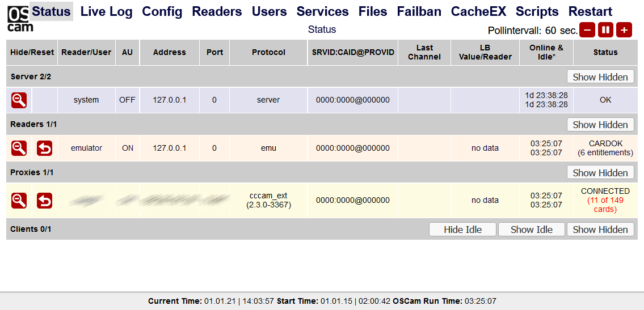Image resolution: width=644 pixels, height=310 pixels.
Task: Decrease poll interval with minus button
Action: coord(587,31)
